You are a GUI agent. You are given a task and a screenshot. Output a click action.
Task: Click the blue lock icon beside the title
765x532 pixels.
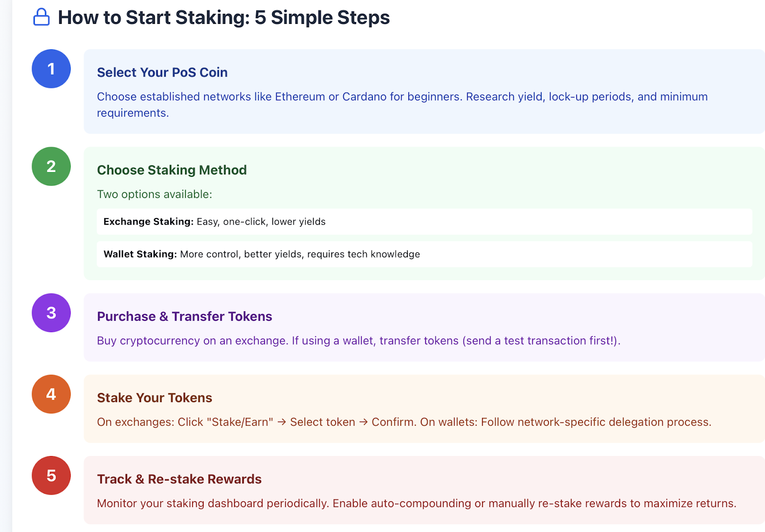(42, 17)
